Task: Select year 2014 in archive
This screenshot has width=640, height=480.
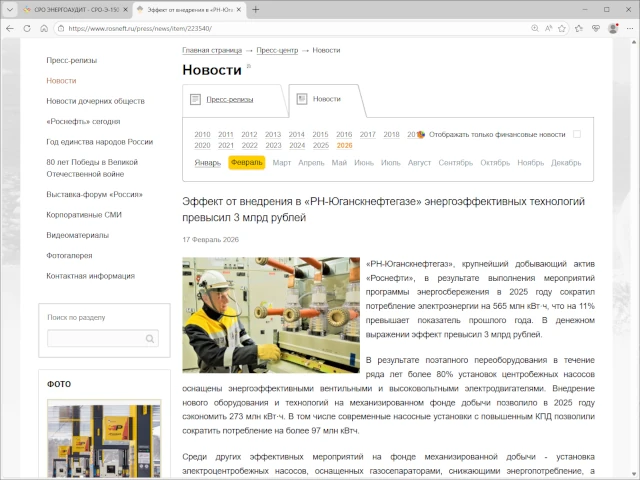Action: click(x=297, y=134)
